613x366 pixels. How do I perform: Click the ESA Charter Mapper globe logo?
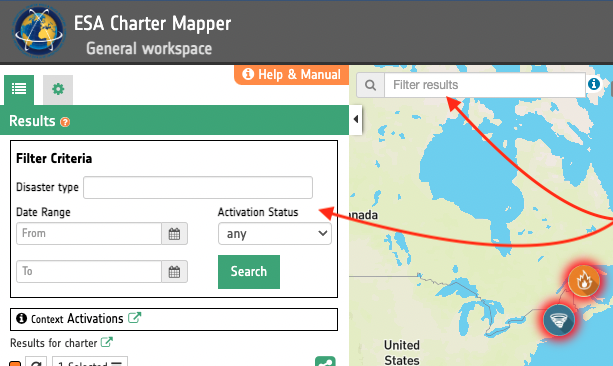[39, 31]
